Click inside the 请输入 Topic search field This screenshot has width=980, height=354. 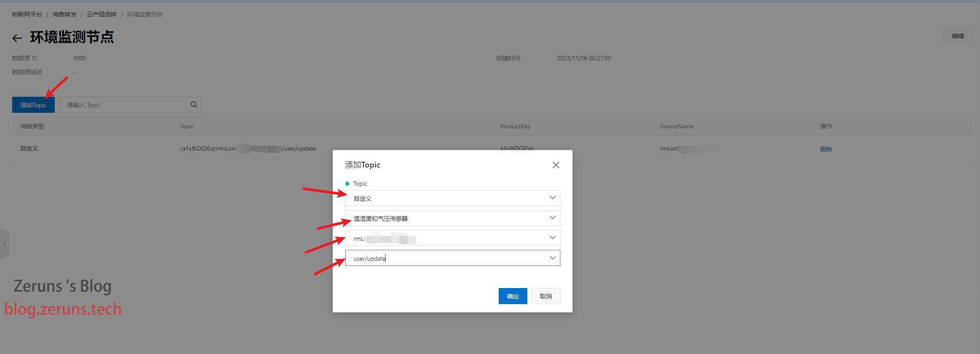click(x=124, y=105)
